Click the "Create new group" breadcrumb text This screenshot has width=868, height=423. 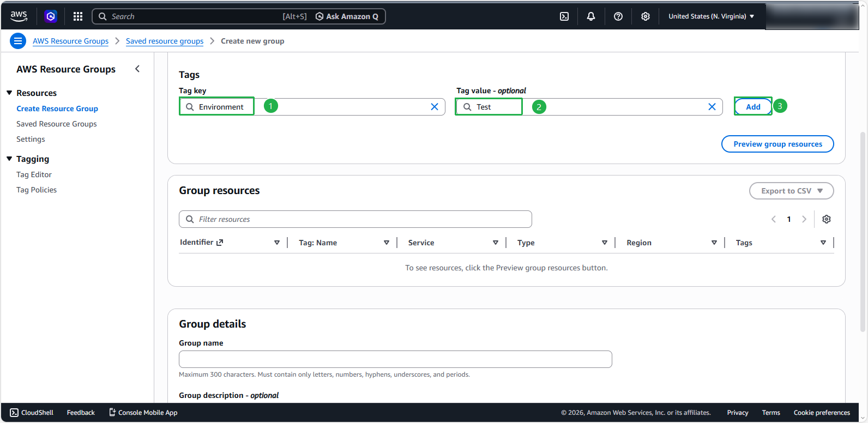(x=252, y=41)
